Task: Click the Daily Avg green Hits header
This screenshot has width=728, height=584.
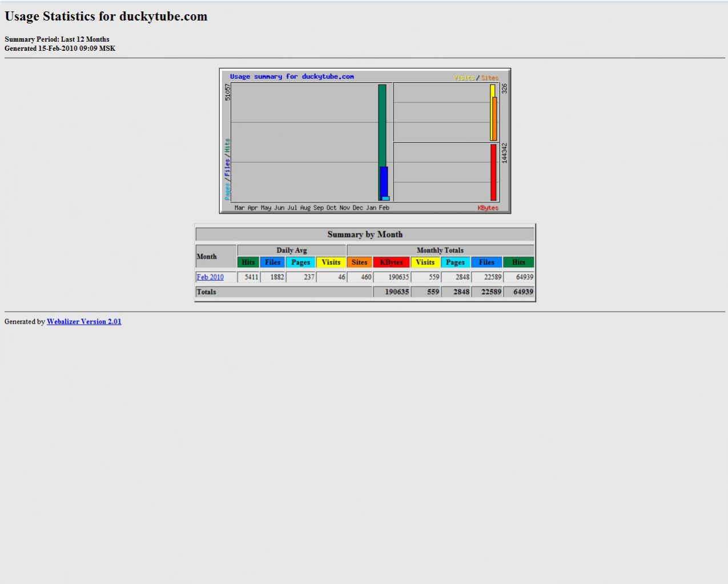Action: [x=248, y=263]
